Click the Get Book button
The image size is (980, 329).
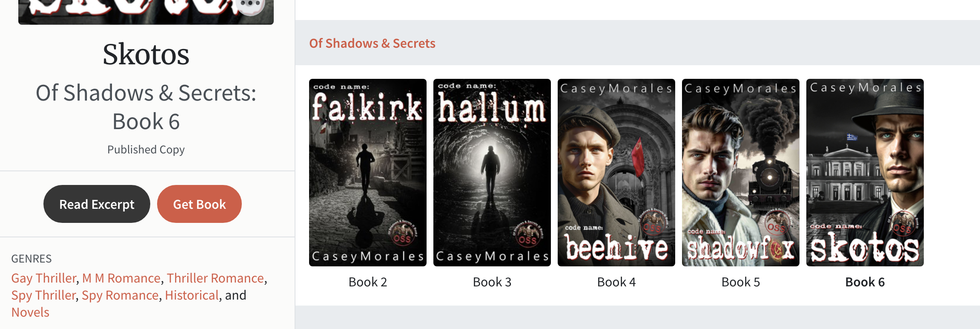199,204
